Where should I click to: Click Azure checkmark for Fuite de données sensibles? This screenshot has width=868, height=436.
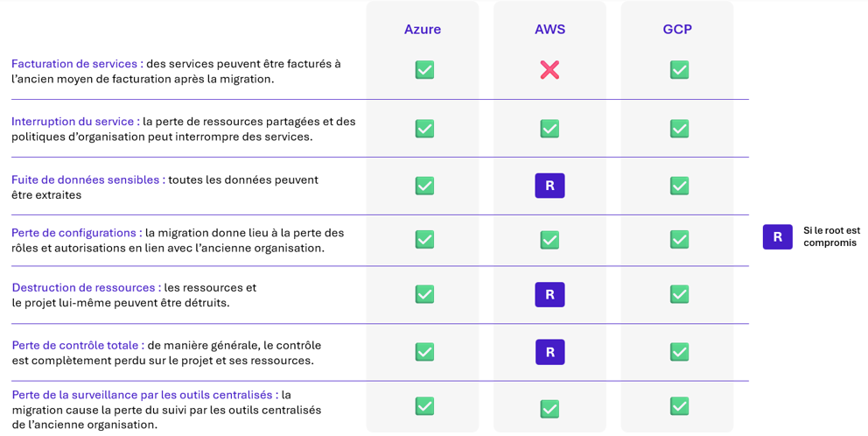pos(424,186)
